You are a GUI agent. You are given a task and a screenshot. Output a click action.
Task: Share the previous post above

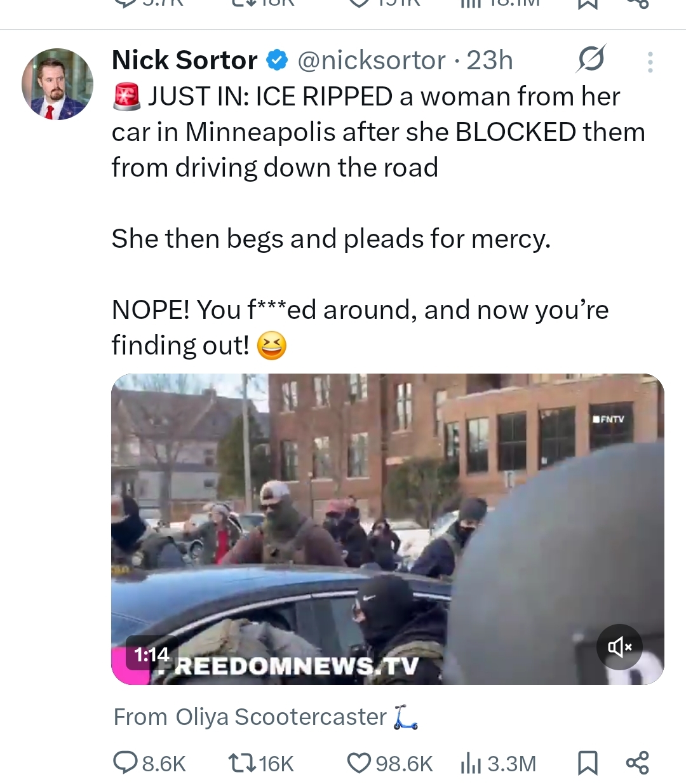pos(637,4)
